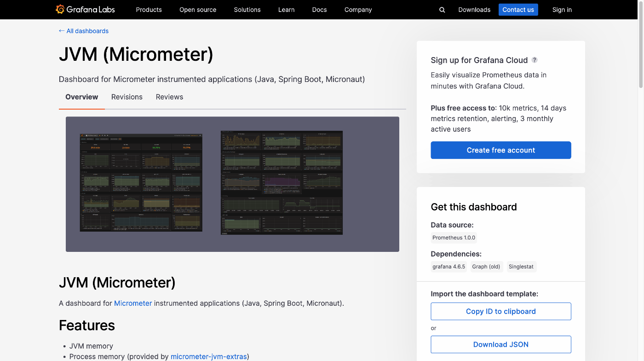Viewport: 644px width, 361px height.
Task: Click the Data source label
Action: 452,225
